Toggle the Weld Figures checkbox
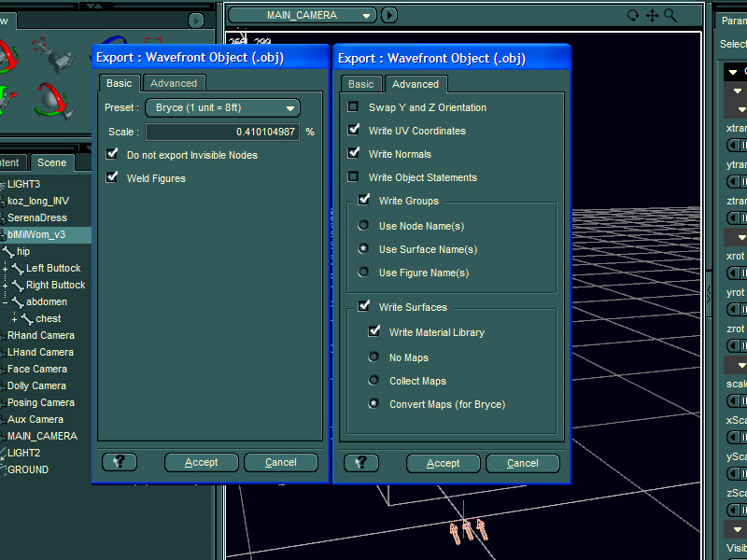Viewport: 747px width, 560px height. tap(112, 177)
